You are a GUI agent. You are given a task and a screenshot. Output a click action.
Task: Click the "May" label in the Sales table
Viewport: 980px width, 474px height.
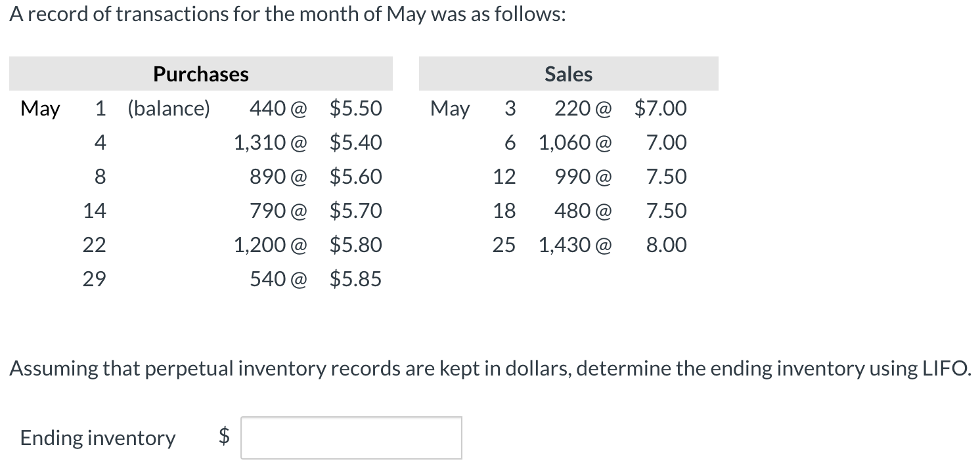pos(450,108)
